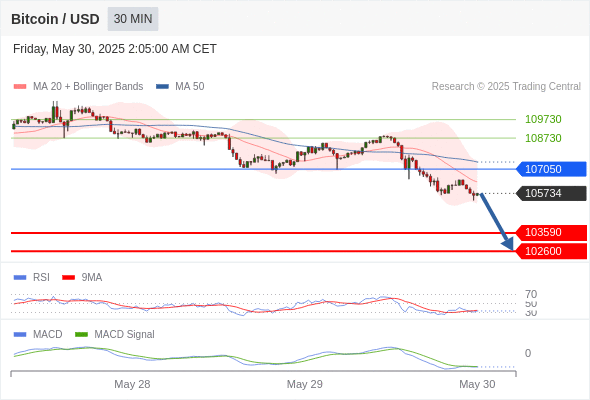Click the 'RSI' legend label
The width and height of the screenshot is (590, 400).
[41, 278]
